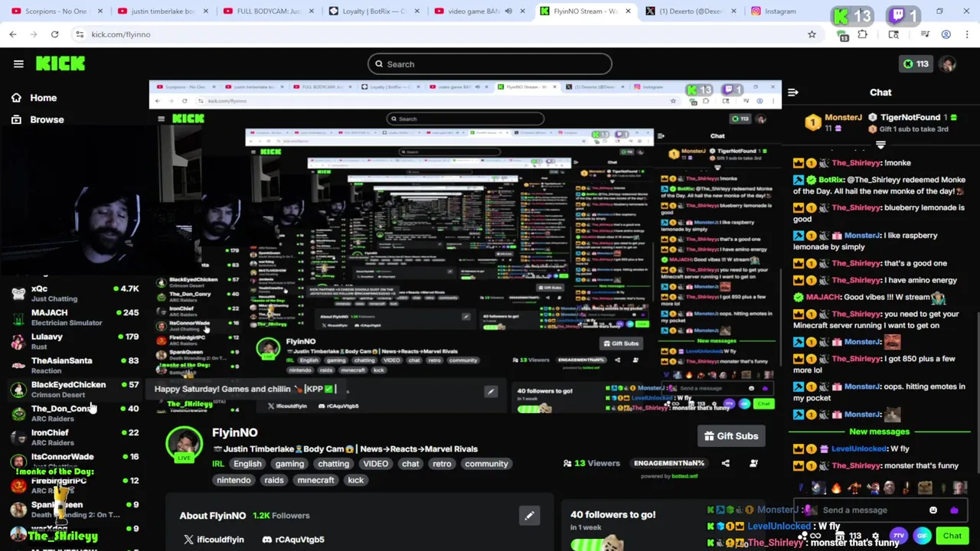Switch to Loyalty BotRix tab
This screenshot has height=551, width=980.
[x=373, y=11]
